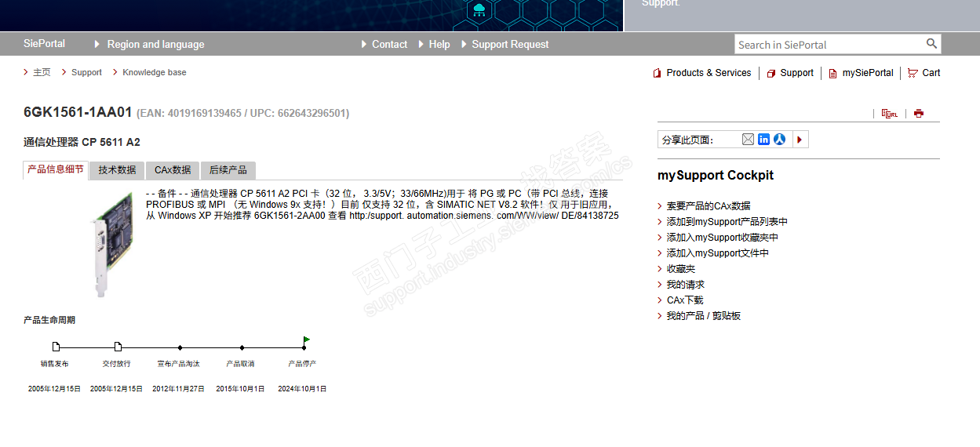Share this page by email icon
This screenshot has width=980, height=447.
point(748,140)
